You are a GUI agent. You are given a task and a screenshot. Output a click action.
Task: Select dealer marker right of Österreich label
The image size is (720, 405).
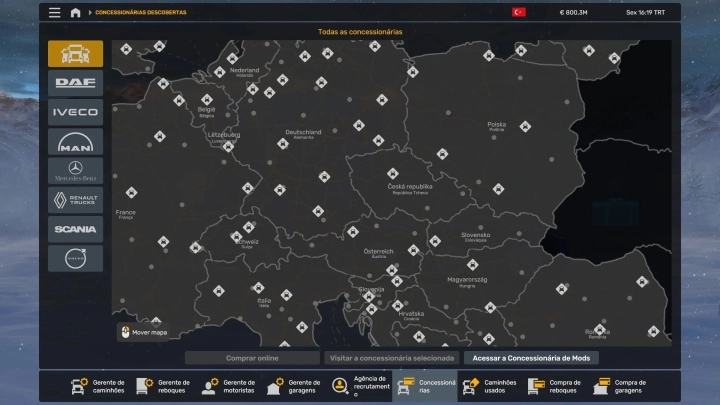(x=413, y=250)
